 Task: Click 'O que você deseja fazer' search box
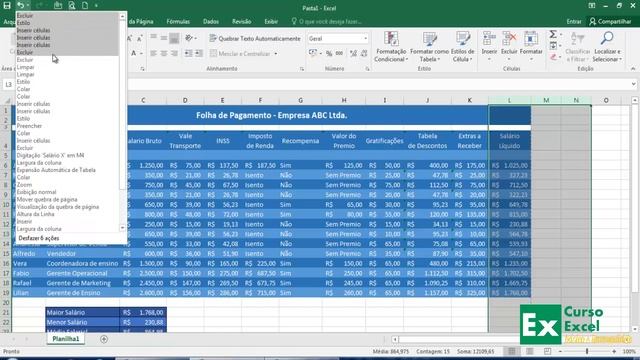click(x=327, y=21)
